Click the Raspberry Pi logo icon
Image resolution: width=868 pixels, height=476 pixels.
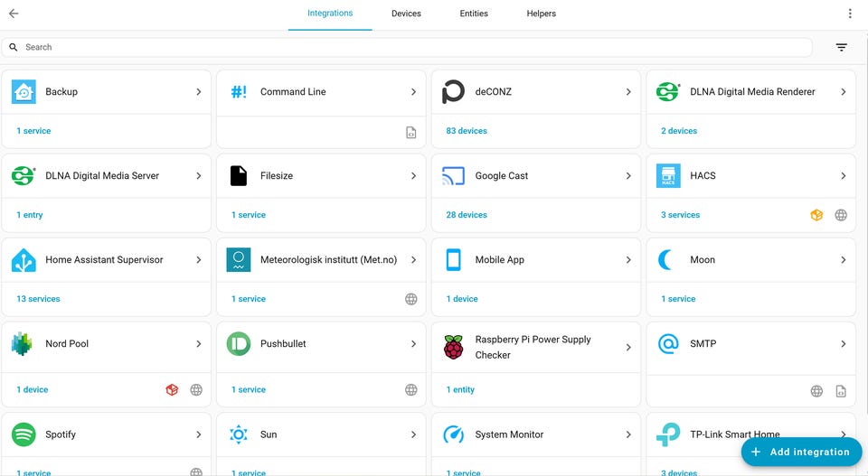[453, 347]
